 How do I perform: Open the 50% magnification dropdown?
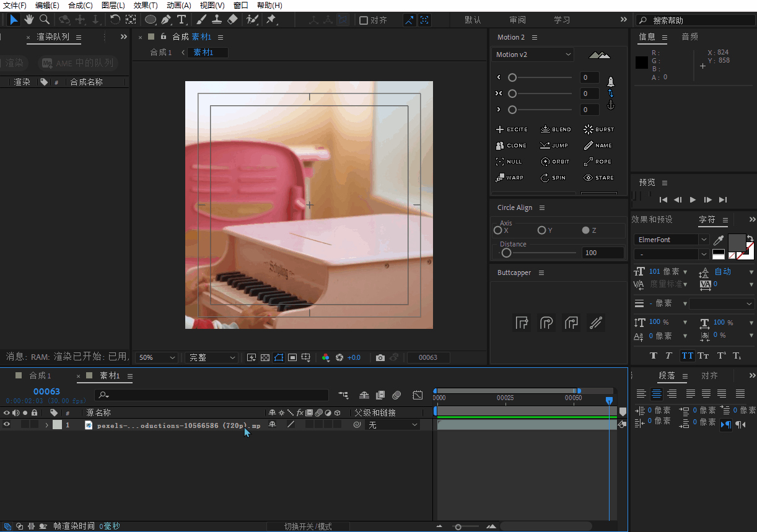(156, 357)
